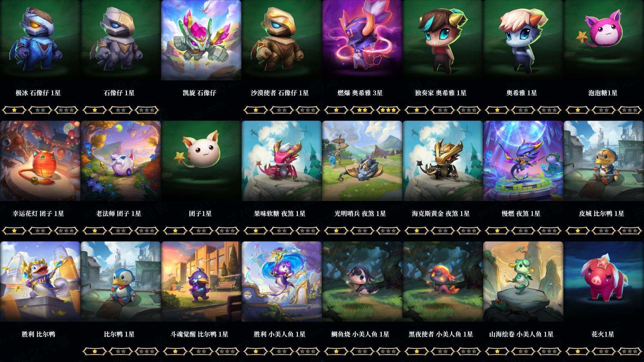Select the 慢燃 夜煞 artwork
The image size is (644, 362).
click(523, 161)
